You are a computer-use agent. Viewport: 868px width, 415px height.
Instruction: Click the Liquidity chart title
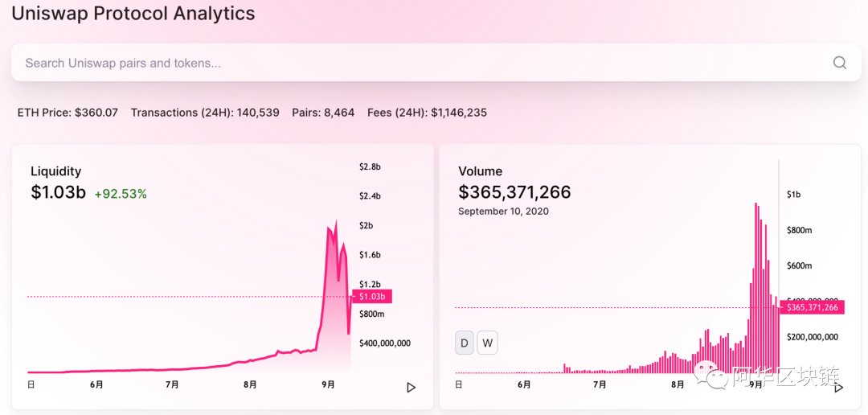click(56, 171)
